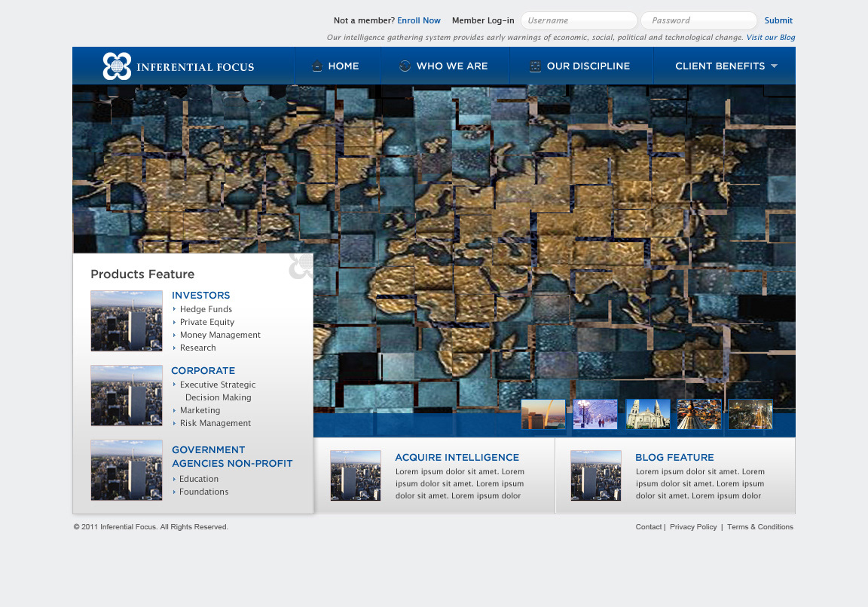Open the Terms & Conditions footer link
868x607 pixels.
pyautogui.click(x=760, y=526)
